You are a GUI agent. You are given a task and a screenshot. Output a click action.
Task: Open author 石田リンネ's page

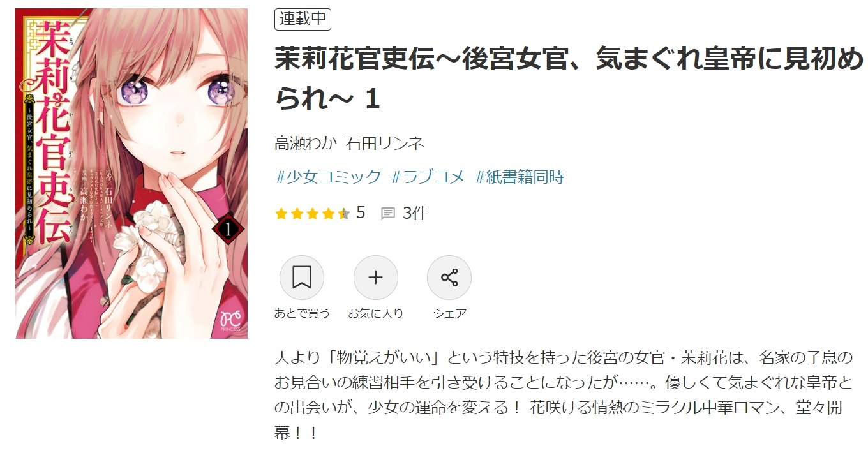point(385,143)
